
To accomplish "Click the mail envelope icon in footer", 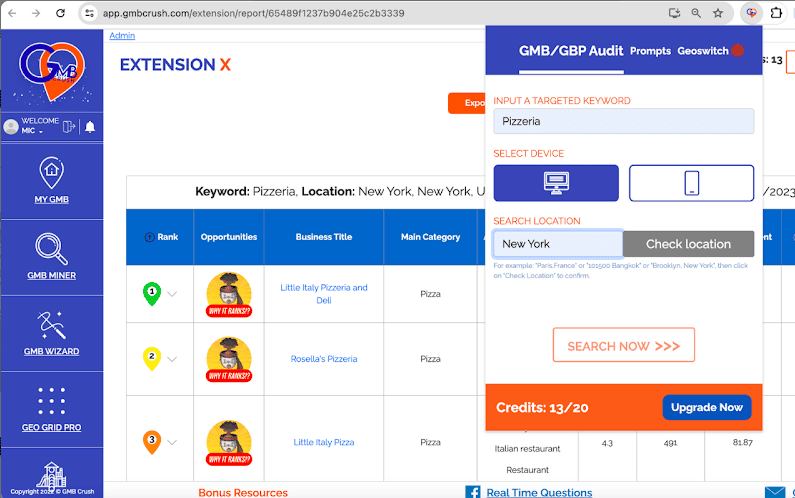I will pyautogui.click(x=775, y=492).
